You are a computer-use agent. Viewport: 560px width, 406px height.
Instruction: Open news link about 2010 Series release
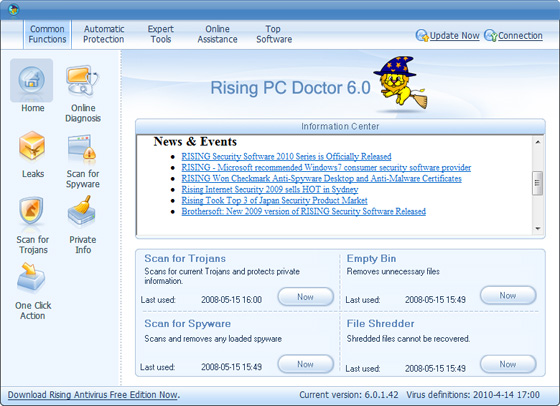(286, 156)
